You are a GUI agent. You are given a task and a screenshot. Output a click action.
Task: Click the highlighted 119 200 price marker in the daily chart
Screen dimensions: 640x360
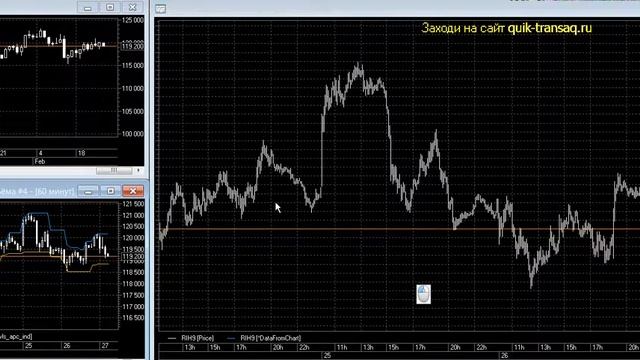click(x=133, y=47)
